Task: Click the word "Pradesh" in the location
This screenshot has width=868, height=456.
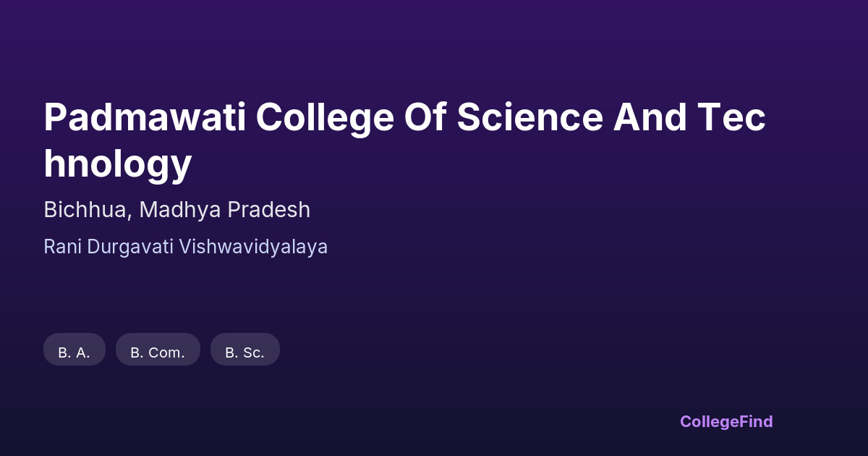Action: (268, 210)
